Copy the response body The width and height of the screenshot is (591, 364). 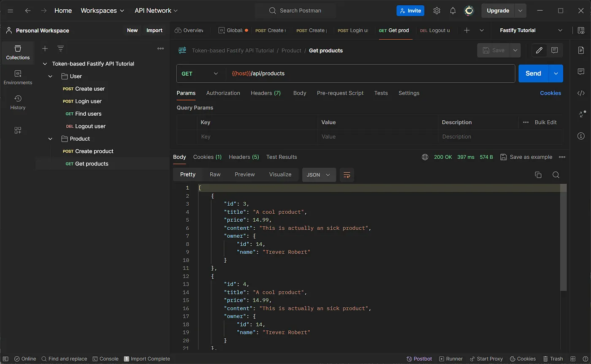[538, 175]
